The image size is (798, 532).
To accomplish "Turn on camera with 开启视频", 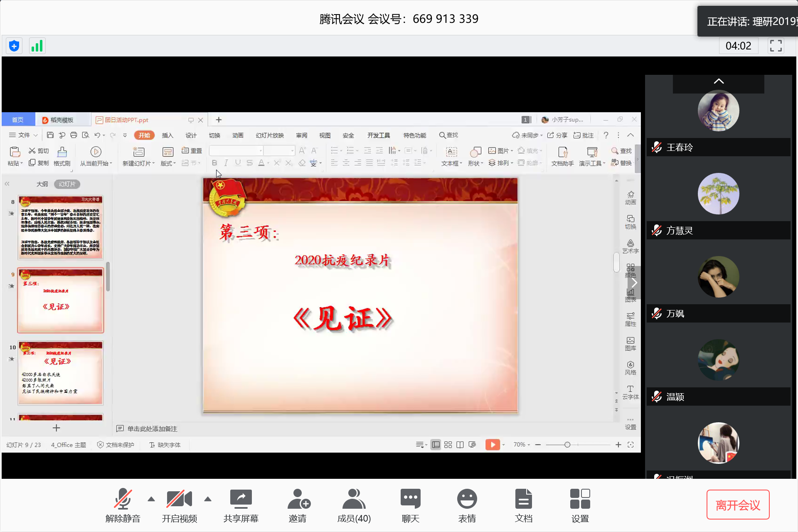I will coord(179,505).
